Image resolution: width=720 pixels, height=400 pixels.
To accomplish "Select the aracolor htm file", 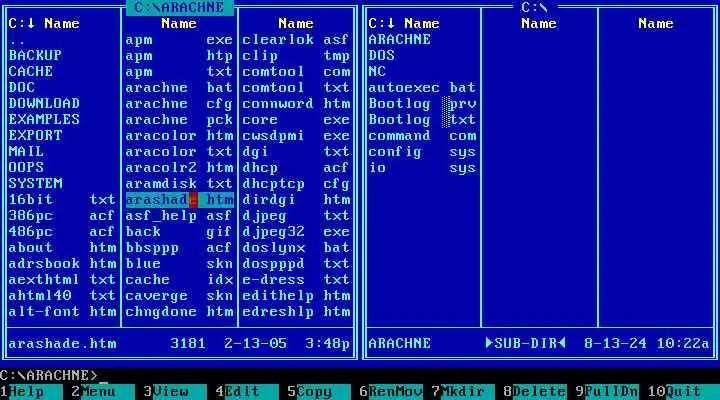I will tap(180, 136).
